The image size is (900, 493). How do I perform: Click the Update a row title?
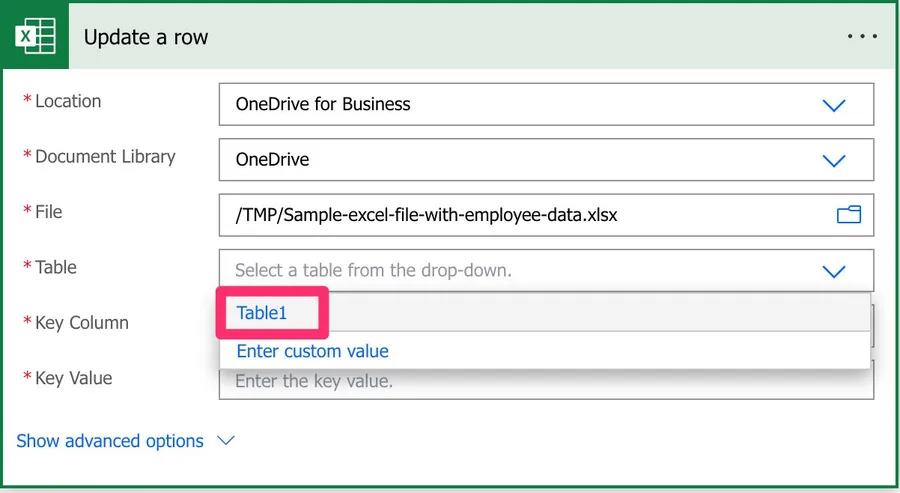tap(146, 37)
